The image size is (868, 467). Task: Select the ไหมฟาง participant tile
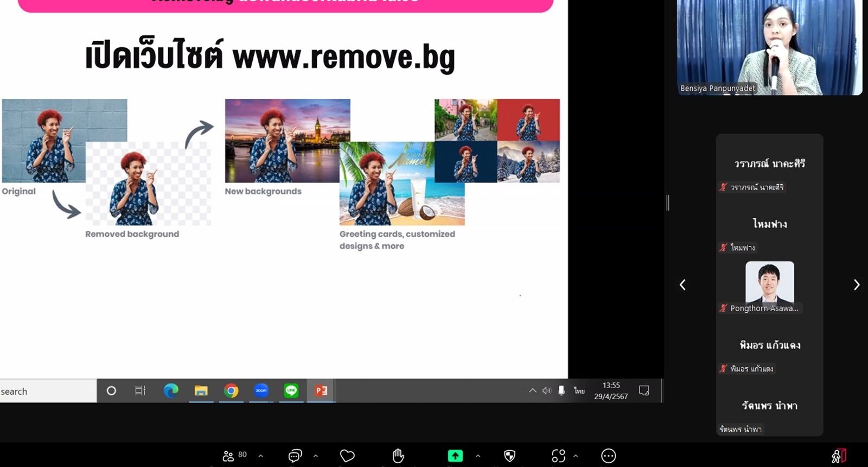(x=769, y=224)
